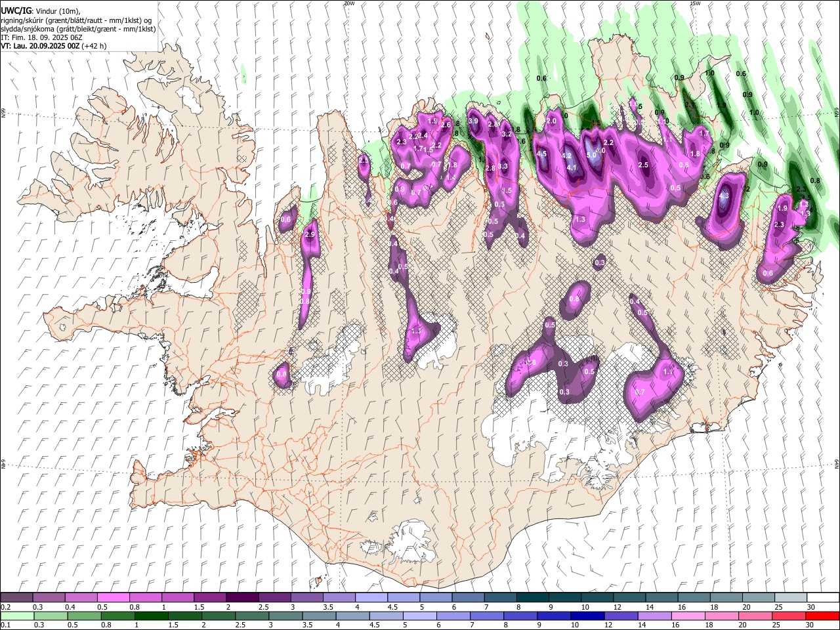Select dark blue swatch between 10 and 12, lower row
Image resolution: width=840 pixels, height=630 pixels.
587,616
